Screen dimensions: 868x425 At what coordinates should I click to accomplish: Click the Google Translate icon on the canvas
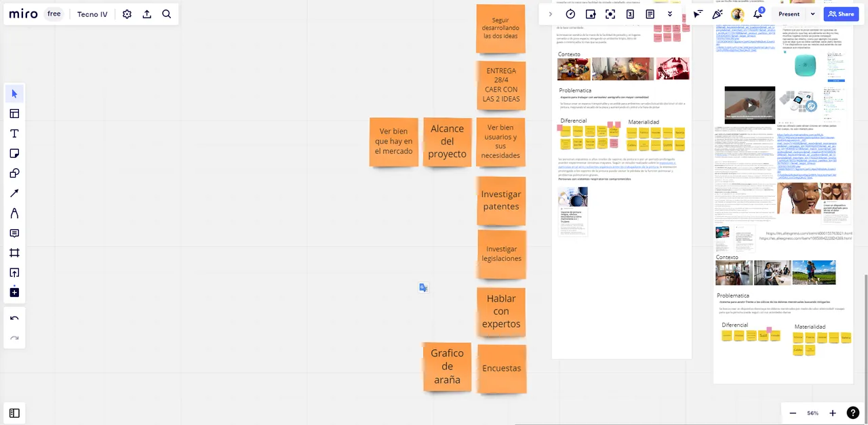[423, 287]
